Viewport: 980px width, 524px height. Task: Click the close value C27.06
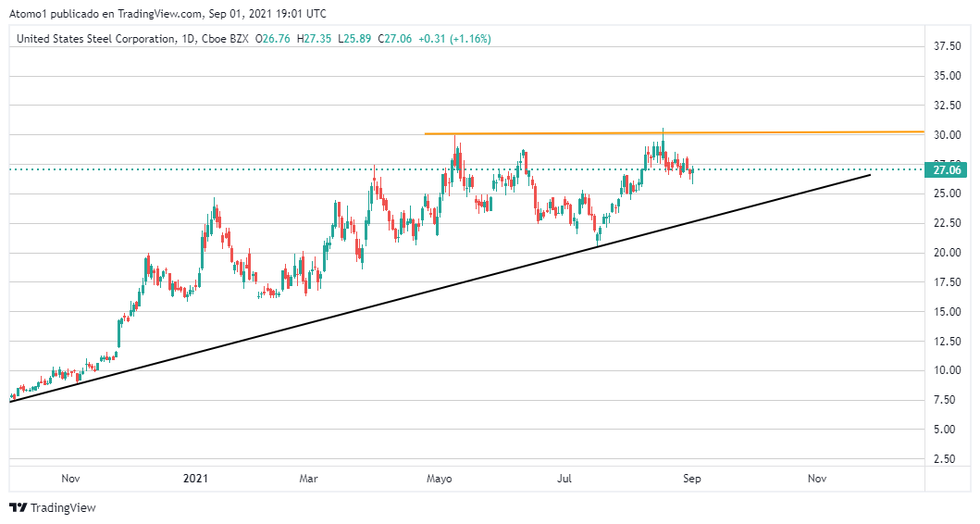coord(395,39)
